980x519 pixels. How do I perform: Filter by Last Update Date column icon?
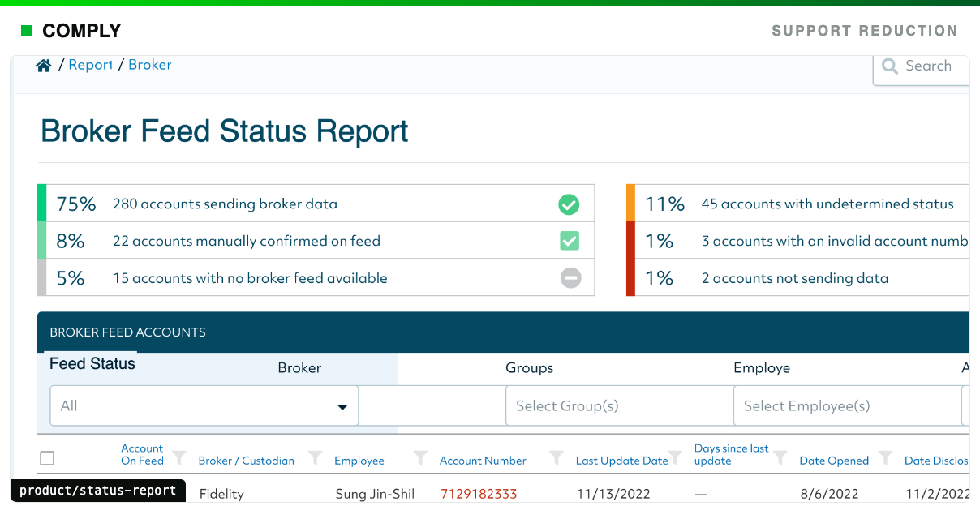[674, 457]
